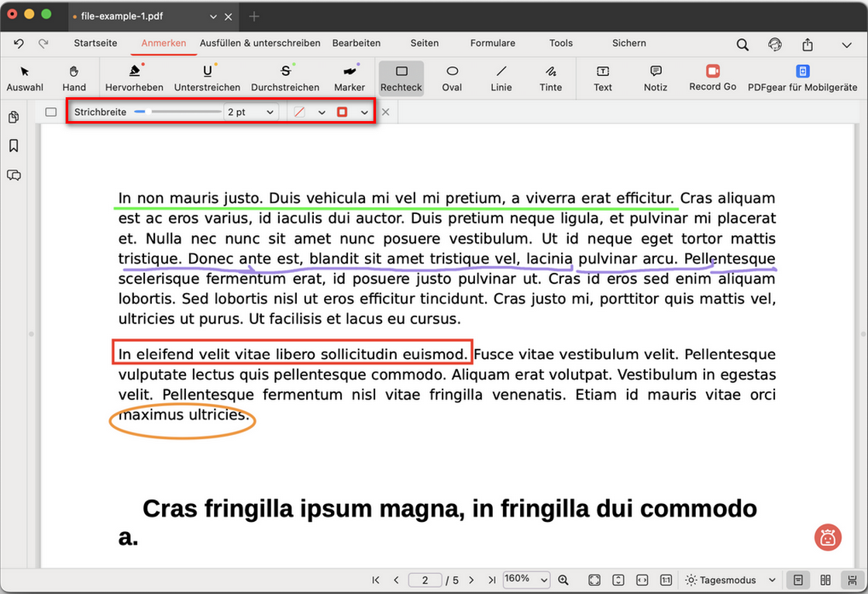
Task: Open the 2 pt stroke width dropdown
Action: [x=250, y=112]
